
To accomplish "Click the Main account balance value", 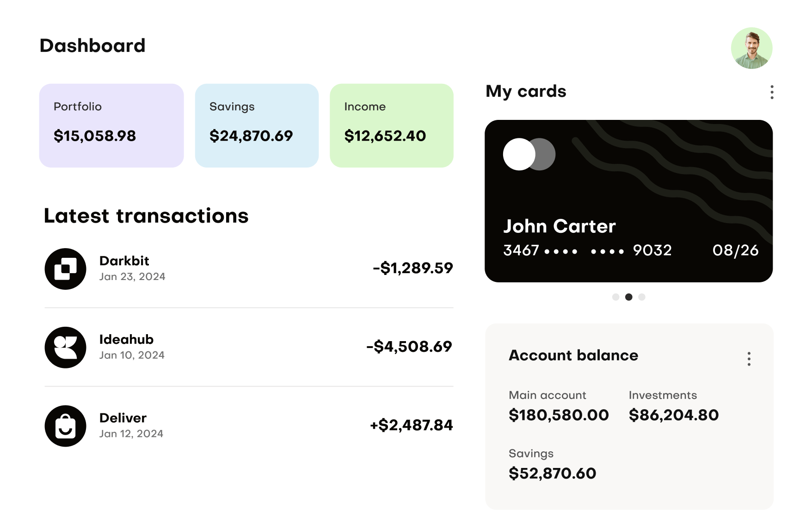I will point(559,415).
